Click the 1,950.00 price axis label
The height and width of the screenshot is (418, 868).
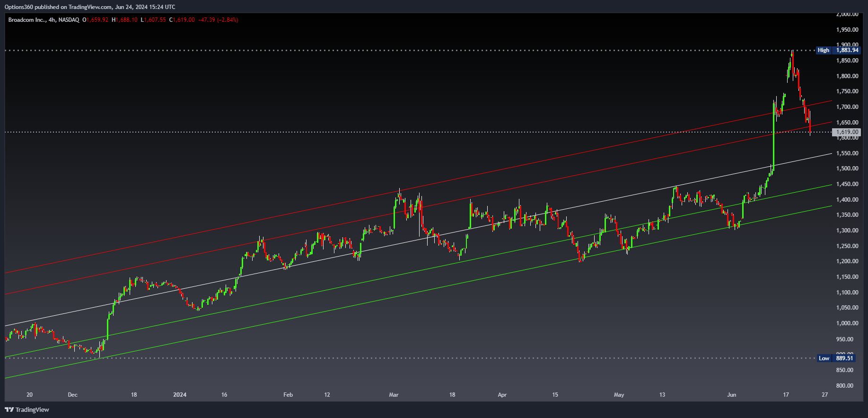tap(847, 30)
